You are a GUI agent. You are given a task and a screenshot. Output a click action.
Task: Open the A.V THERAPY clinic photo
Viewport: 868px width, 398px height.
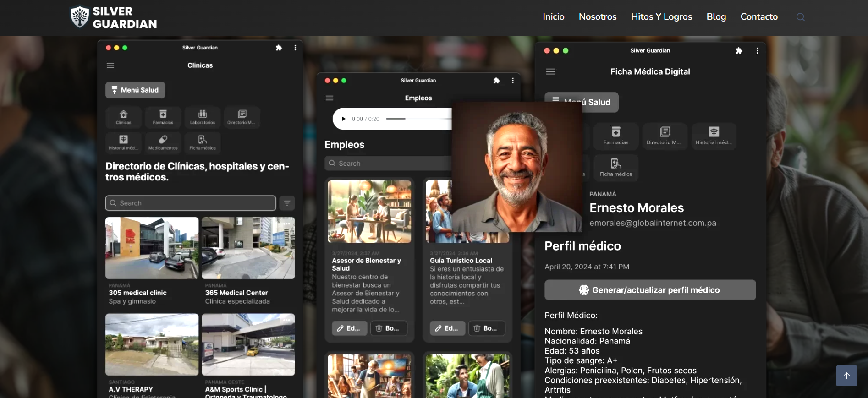[152, 344]
